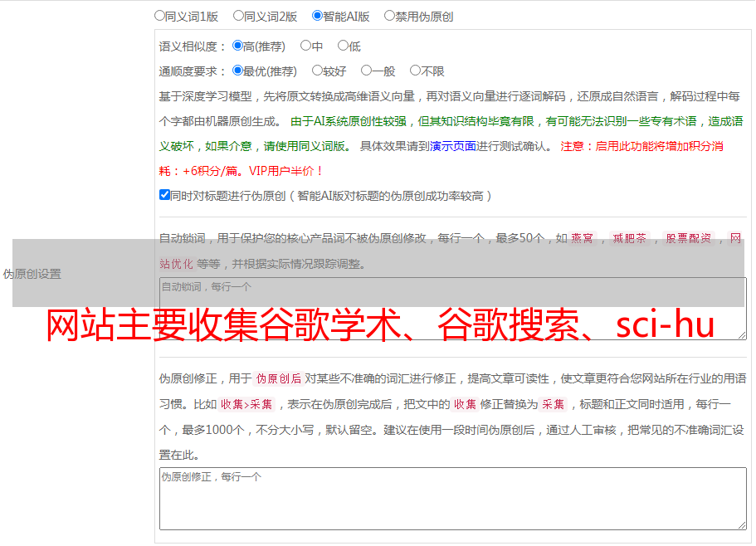
Task: Set 通顺度要求 to 较好
Action: [x=317, y=71]
